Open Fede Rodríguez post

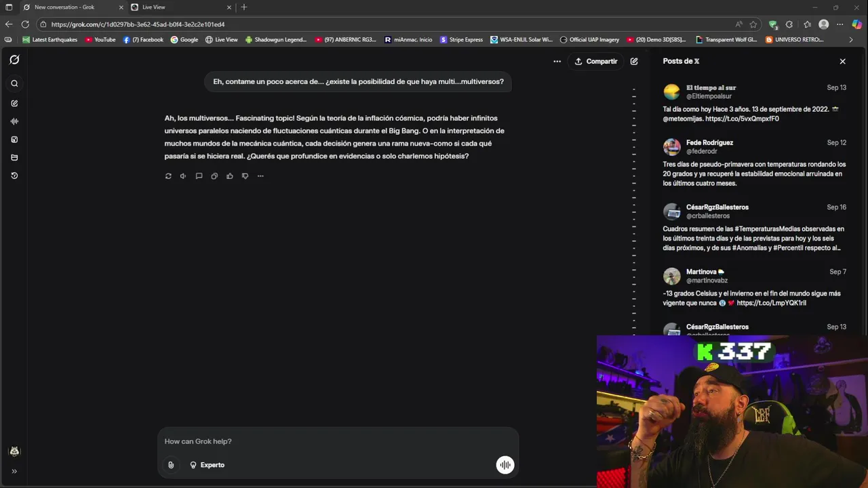click(755, 163)
